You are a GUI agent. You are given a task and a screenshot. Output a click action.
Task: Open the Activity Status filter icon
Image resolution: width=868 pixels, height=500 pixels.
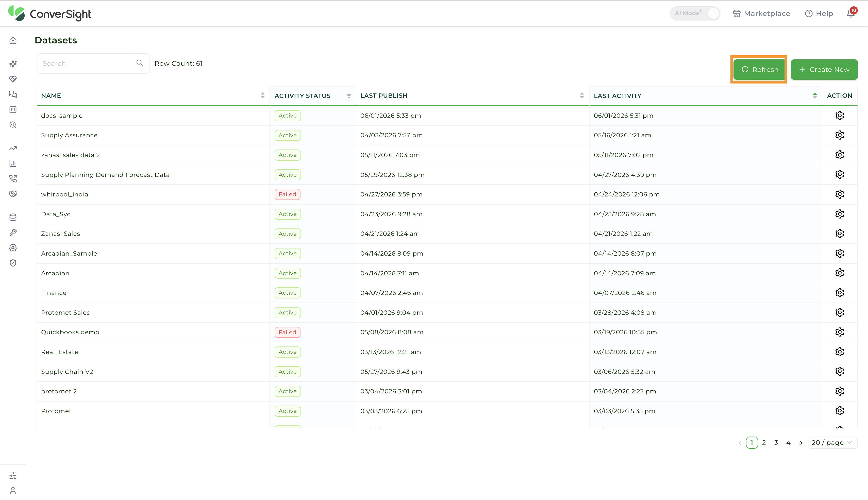click(x=349, y=96)
